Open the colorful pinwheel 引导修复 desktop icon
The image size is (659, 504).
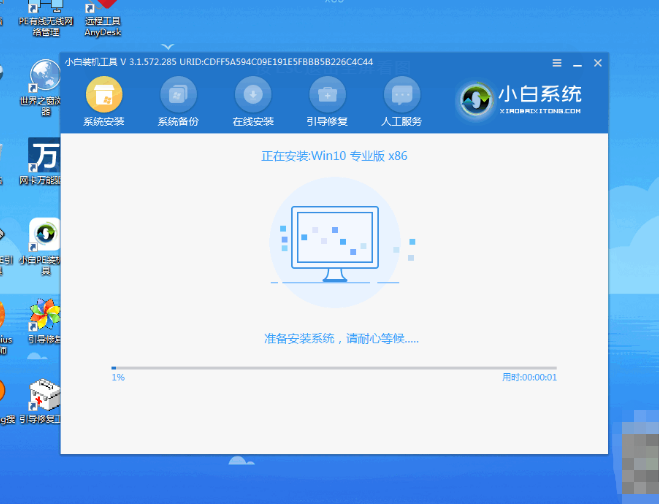[43, 320]
